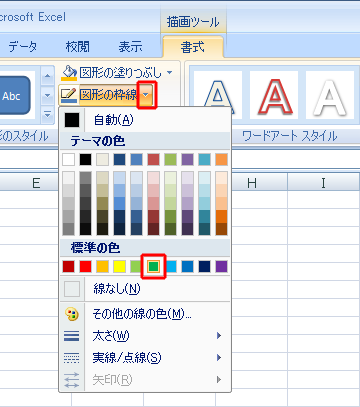Expand the 太さ(W) submenu
This screenshot has width=360, height=407.
pos(145,336)
